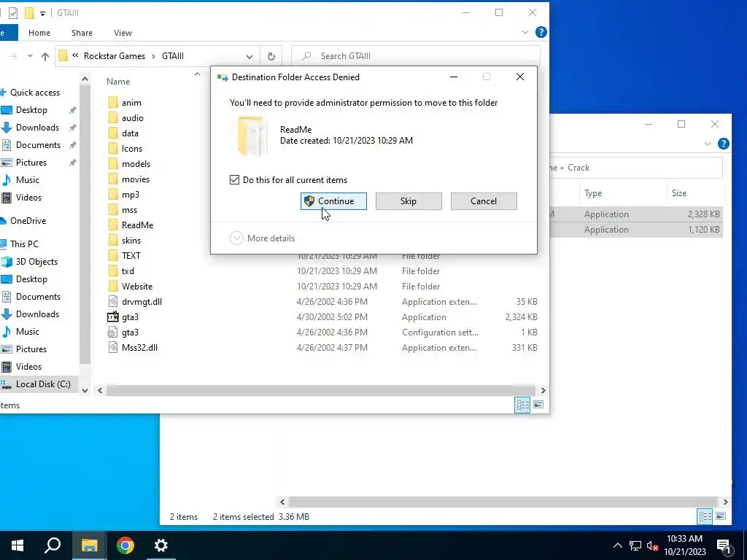
Task: Click navigation pane scroll down arrow
Action: coord(85,391)
